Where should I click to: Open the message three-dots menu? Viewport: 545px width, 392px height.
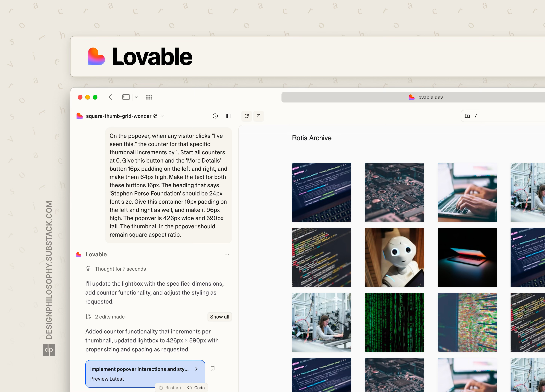[x=227, y=255]
